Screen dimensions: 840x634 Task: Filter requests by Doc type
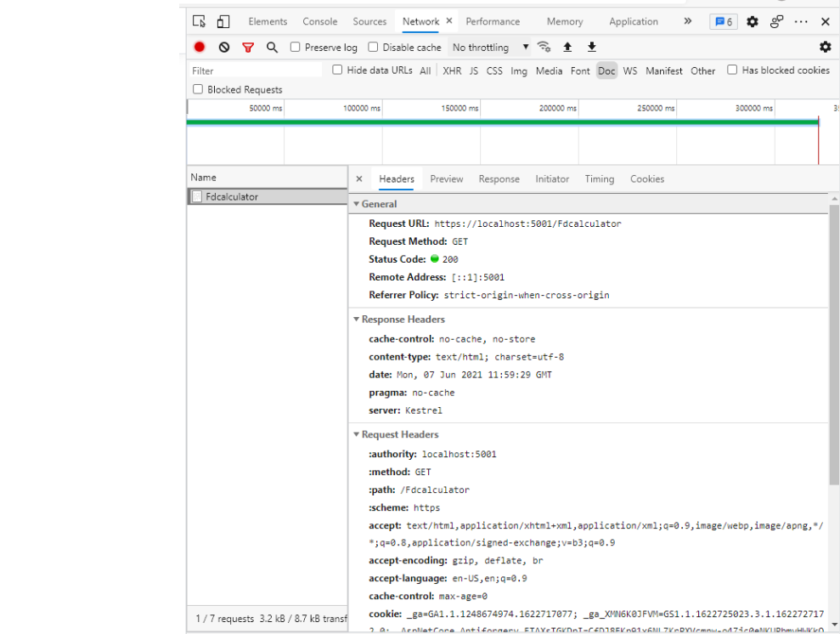point(606,71)
